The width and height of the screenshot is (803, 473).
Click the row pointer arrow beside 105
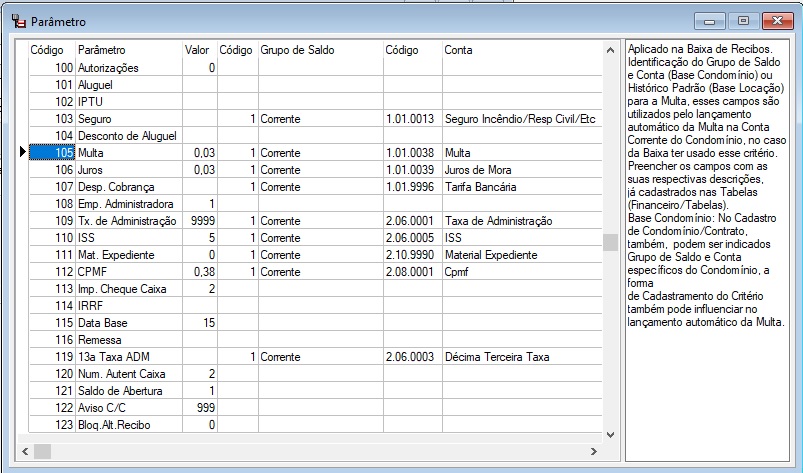pos(23,152)
